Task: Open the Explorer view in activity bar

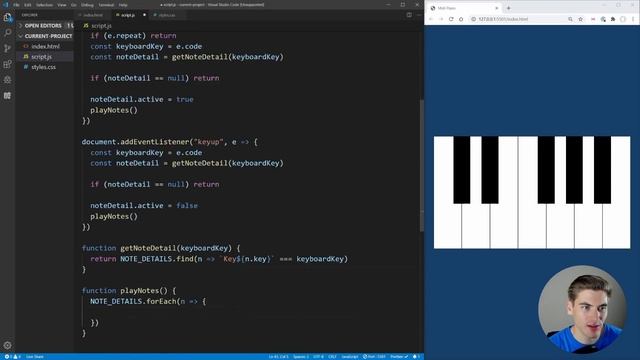Action: (7, 17)
